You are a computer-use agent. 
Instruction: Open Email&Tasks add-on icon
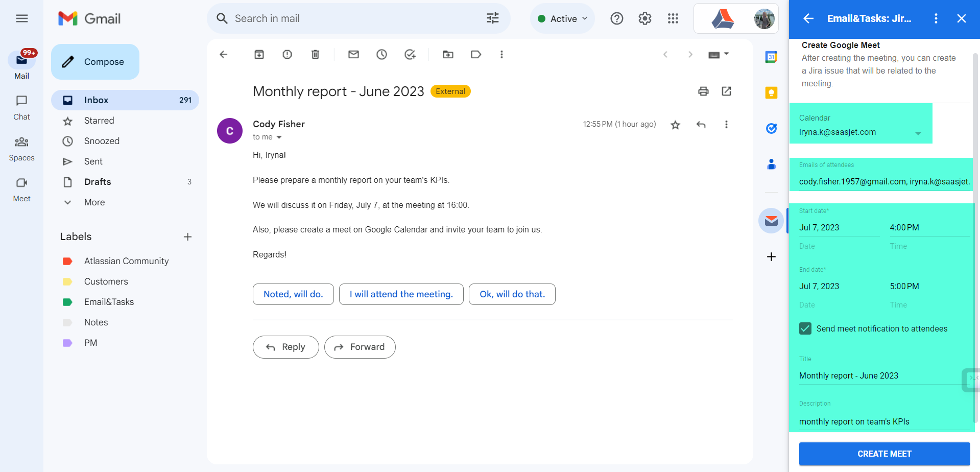(771, 221)
